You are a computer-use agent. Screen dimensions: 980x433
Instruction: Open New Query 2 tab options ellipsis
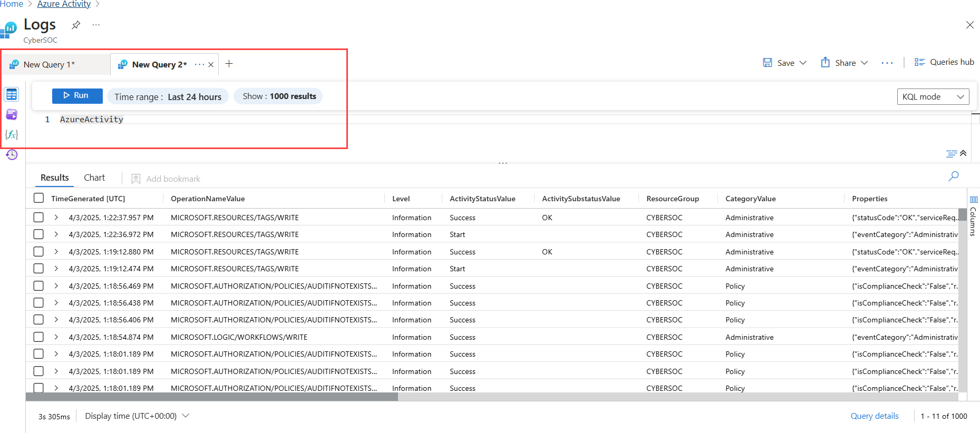click(x=199, y=64)
